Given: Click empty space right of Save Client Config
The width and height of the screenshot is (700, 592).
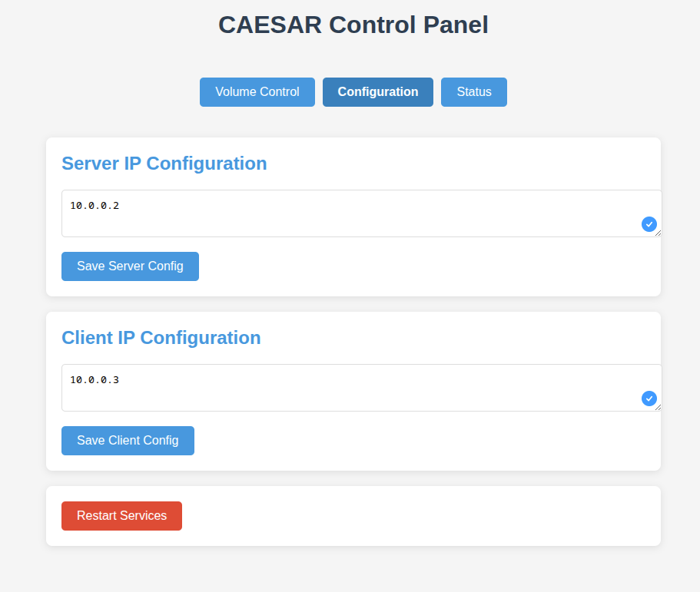Looking at the screenshot, I should click(423, 441).
